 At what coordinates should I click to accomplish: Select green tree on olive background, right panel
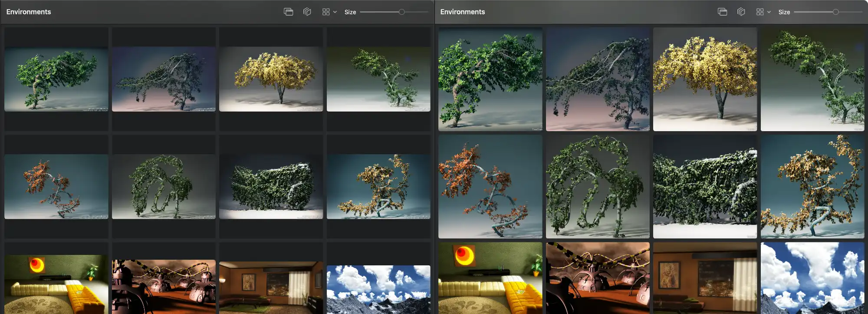point(812,79)
